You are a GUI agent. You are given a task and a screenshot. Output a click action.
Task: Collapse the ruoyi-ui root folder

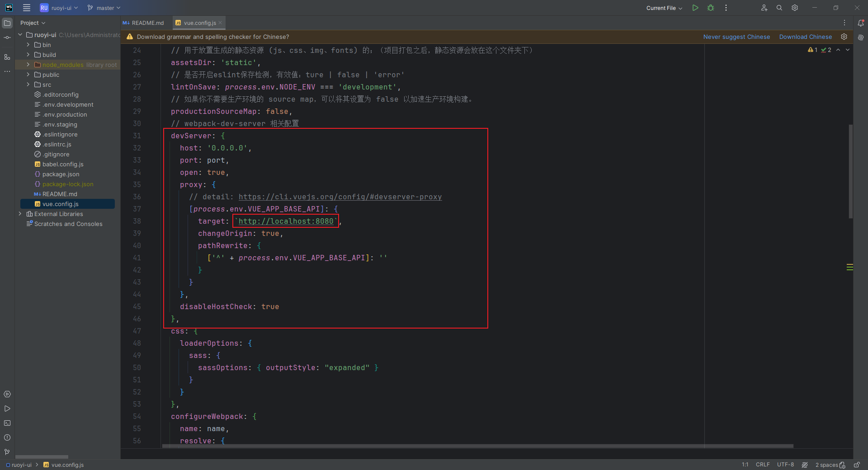[20, 35]
